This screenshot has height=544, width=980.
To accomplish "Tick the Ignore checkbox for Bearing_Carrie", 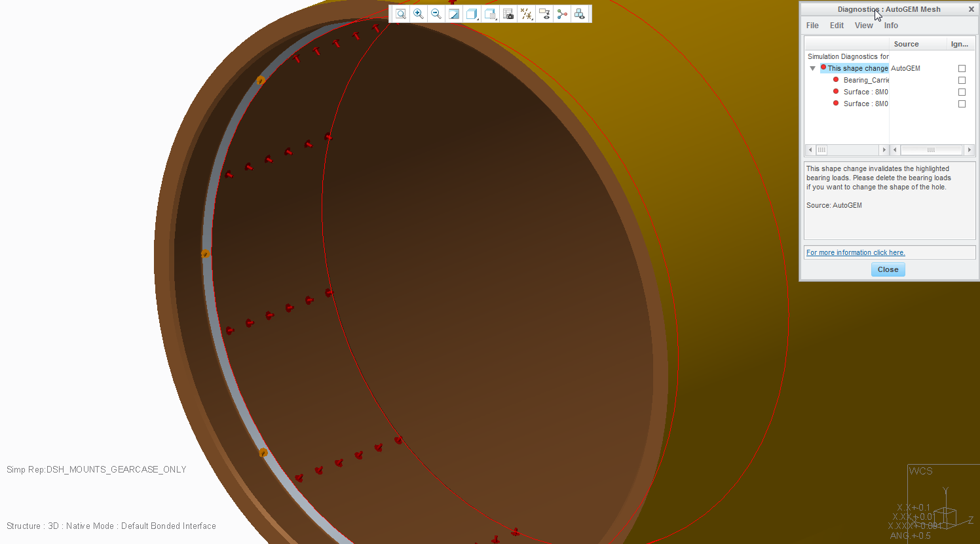I will [x=962, y=80].
